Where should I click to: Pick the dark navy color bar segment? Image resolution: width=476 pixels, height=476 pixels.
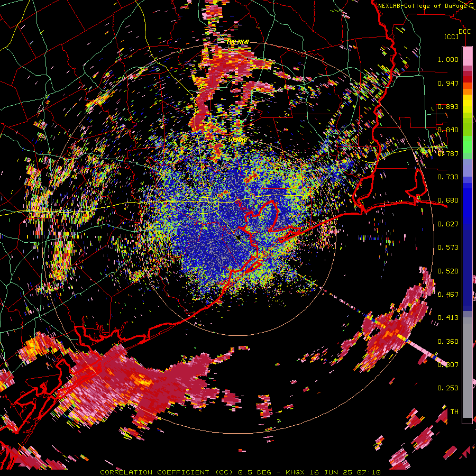tap(467, 270)
